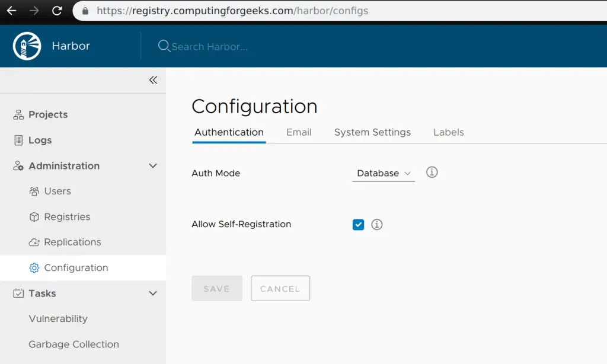This screenshot has width=607, height=364.
Task: Click the Auth Mode info icon
Action: pyautogui.click(x=432, y=173)
